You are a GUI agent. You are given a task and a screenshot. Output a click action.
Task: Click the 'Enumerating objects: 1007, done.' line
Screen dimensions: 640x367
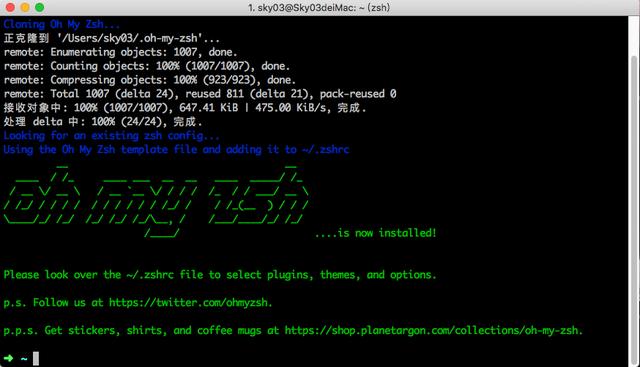[x=120, y=52]
